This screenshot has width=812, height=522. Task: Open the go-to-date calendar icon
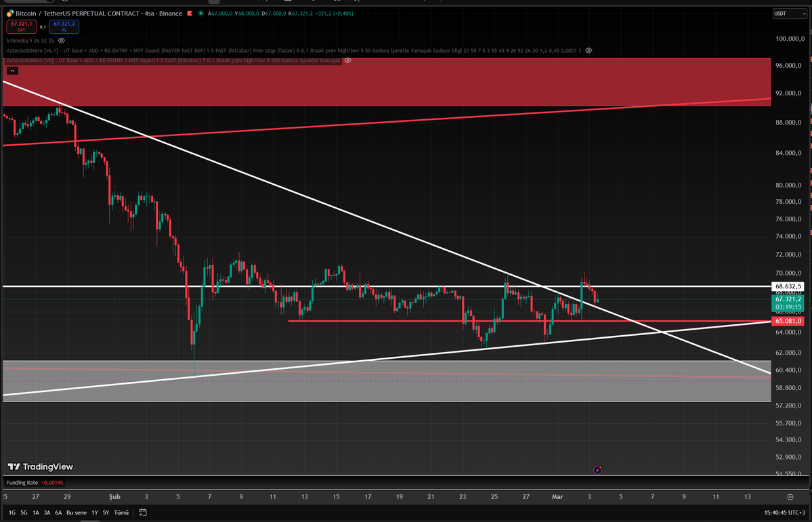tap(142, 512)
